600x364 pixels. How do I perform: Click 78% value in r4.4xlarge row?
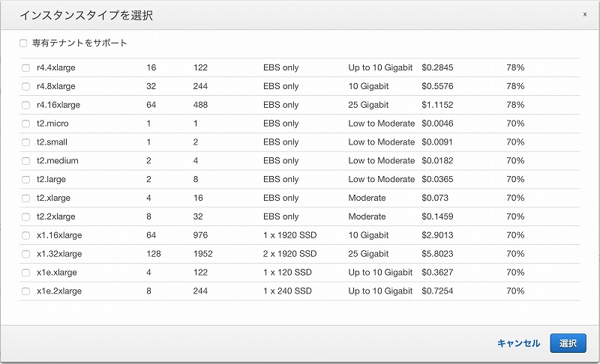pos(515,67)
